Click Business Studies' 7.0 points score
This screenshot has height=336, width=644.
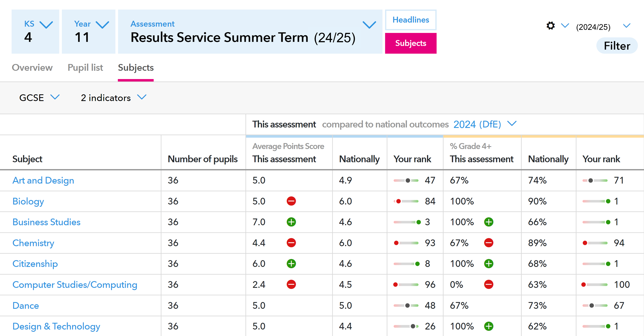point(259,222)
